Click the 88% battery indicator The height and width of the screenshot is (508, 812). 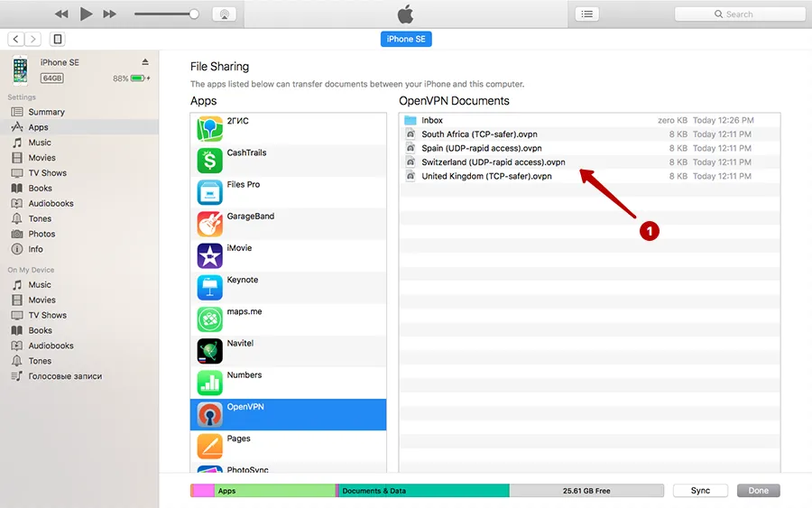tap(131, 79)
